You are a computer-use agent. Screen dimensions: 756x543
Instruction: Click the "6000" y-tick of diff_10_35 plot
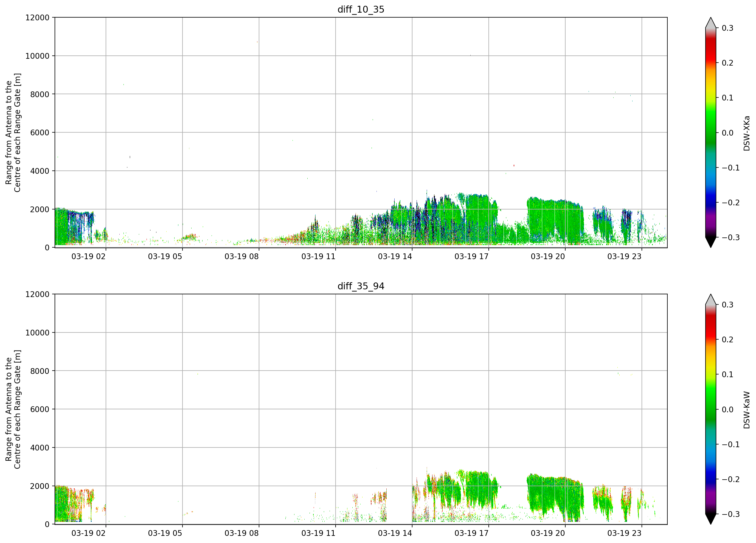pos(40,133)
